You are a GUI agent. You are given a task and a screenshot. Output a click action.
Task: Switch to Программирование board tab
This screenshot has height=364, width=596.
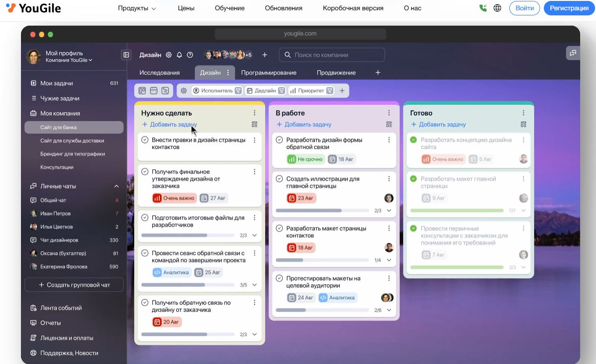pyautogui.click(x=269, y=73)
